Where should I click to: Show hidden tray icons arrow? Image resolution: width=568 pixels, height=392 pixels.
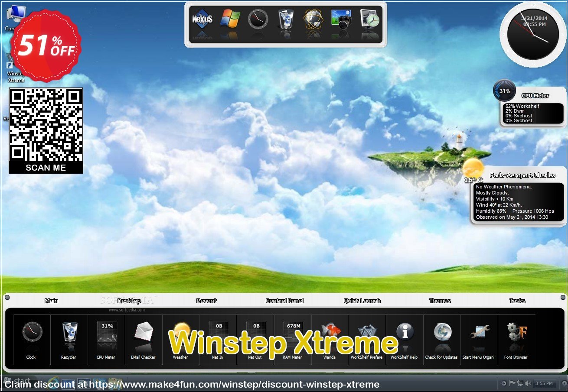tap(504, 383)
